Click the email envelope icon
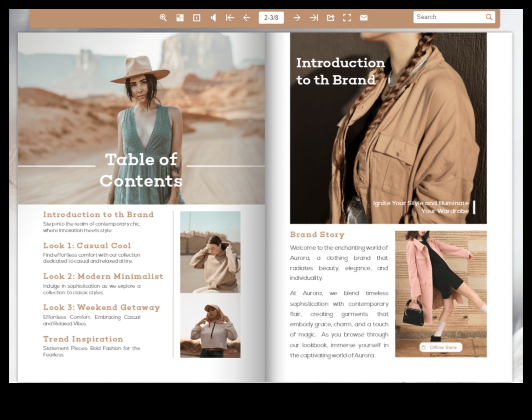Screen dimensions: 532x420 (364, 18)
